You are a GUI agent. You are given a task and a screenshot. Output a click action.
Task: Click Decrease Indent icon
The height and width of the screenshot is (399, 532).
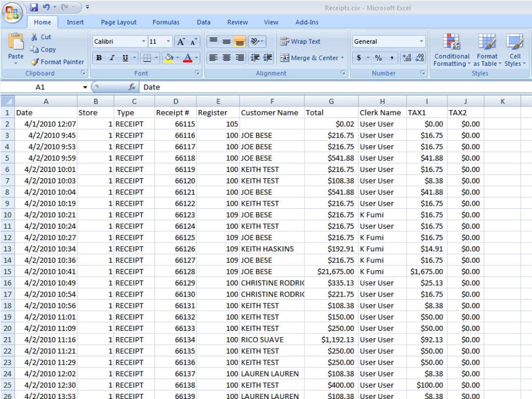(x=255, y=58)
